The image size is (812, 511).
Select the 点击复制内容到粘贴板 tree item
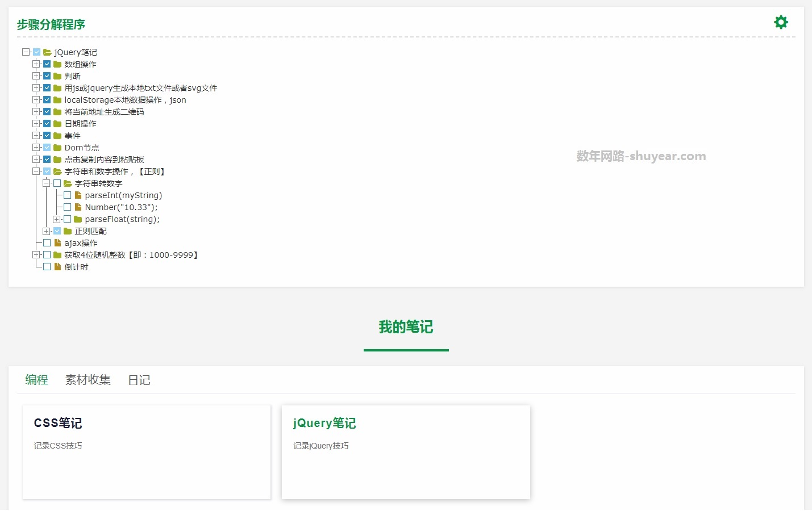(105, 159)
